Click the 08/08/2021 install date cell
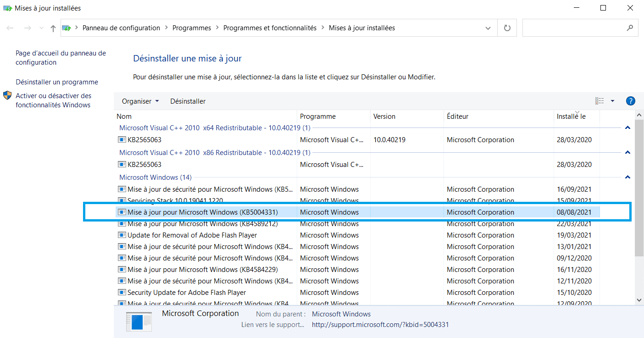Image resolution: width=644 pixels, height=338 pixels. click(574, 212)
